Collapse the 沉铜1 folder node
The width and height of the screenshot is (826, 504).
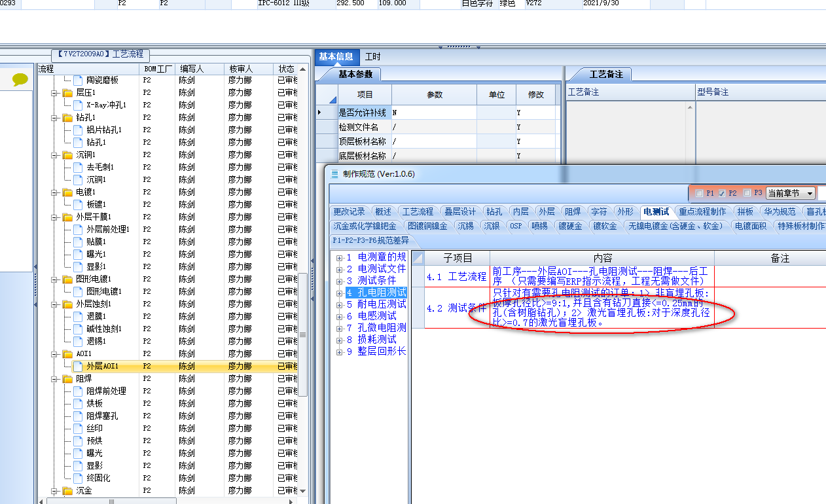click(x=55, y=155)
